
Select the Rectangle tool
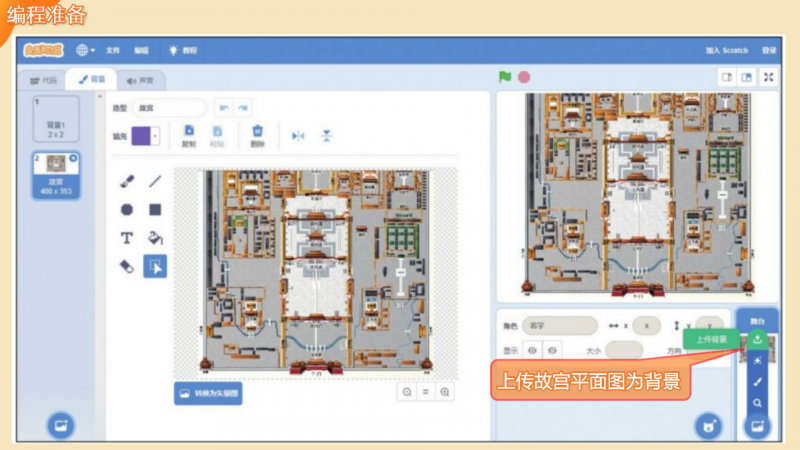tap(155, 209)
